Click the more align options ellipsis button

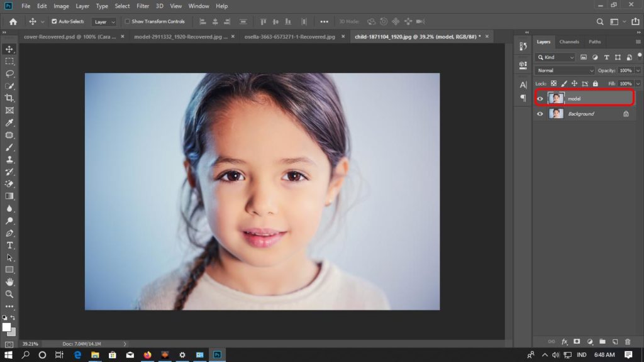(x=324, y=22)
